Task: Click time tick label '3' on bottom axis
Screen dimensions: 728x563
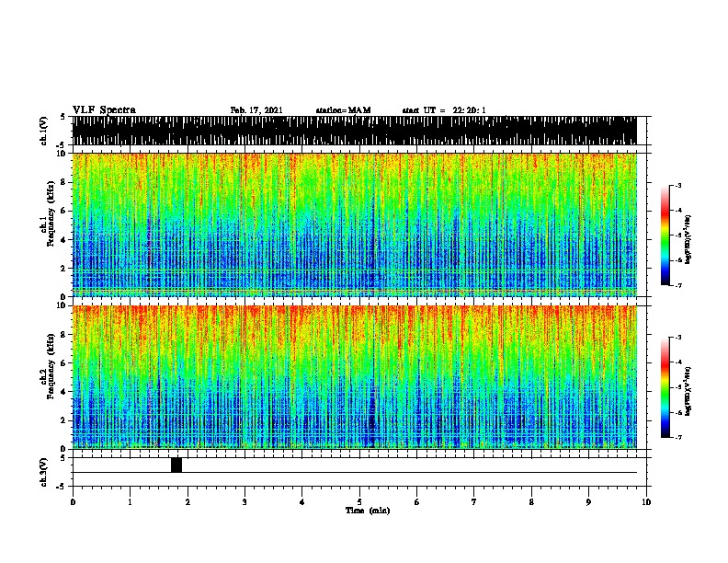Action: click(245, 502)
